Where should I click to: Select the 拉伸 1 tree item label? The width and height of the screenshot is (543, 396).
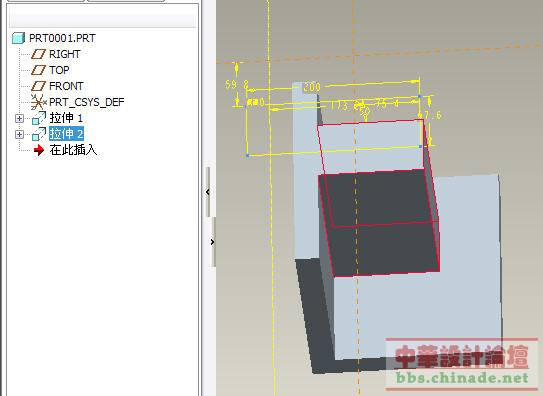66,118
